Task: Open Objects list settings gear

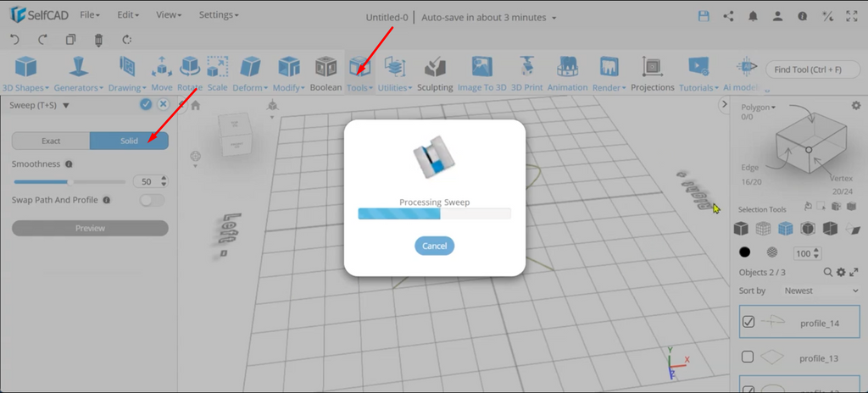Action: (841, 273)
